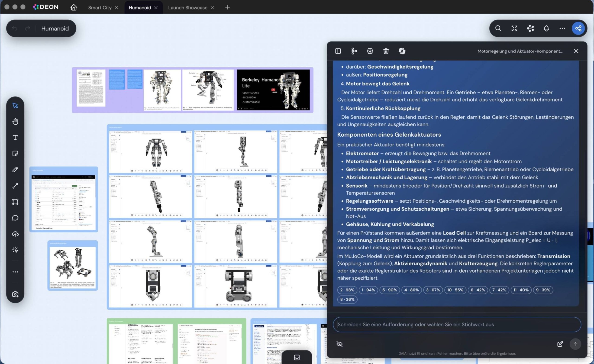Click the cloud upload tool
The image size is (594, 364).
(15, 234)
